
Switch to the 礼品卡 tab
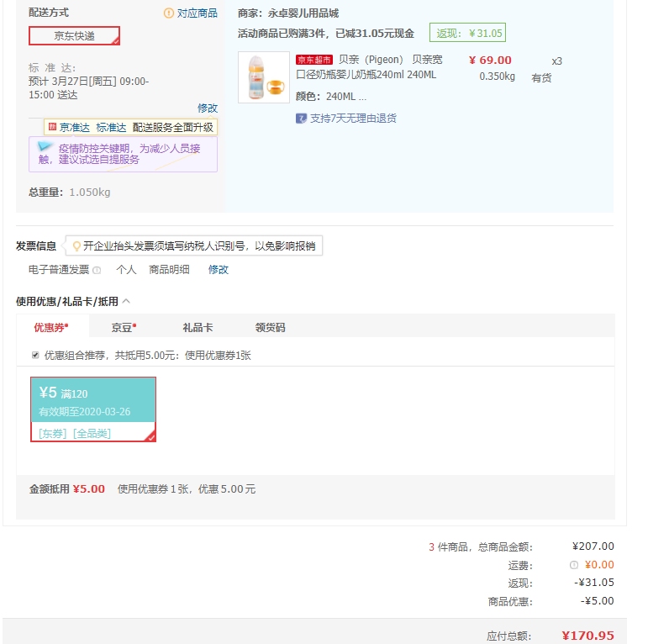[x=198, y=328]
